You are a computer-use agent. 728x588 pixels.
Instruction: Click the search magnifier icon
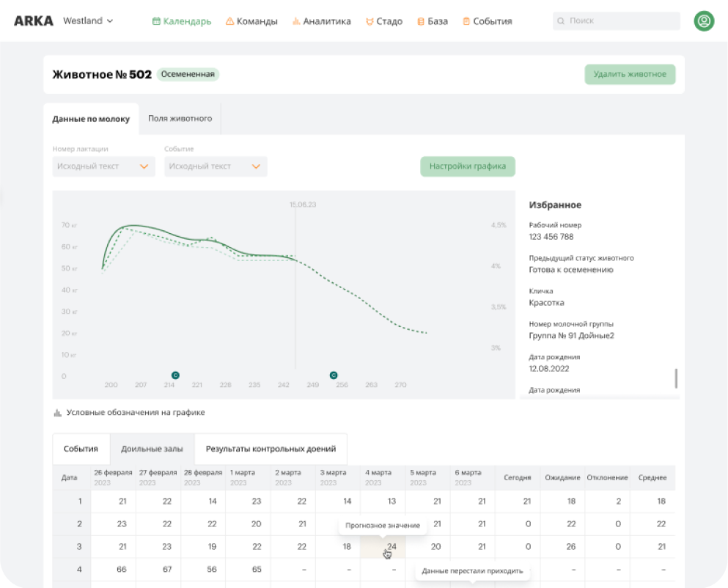click(562, 21)
